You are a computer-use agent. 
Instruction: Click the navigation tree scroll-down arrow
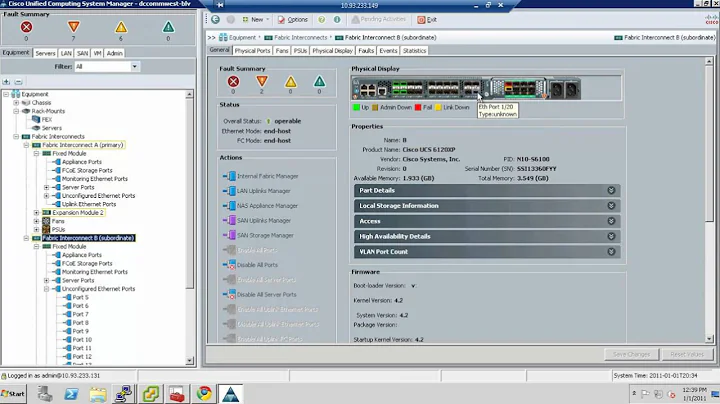pos(190,361)
